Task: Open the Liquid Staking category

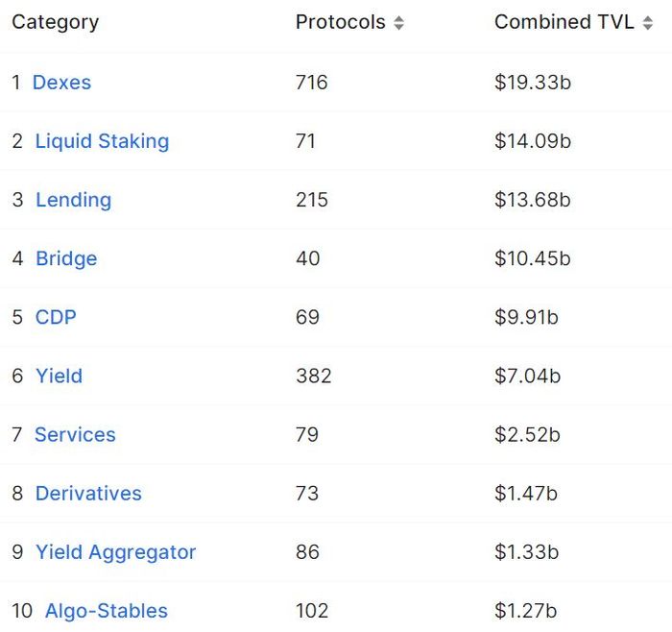Action: pos(102,141)
